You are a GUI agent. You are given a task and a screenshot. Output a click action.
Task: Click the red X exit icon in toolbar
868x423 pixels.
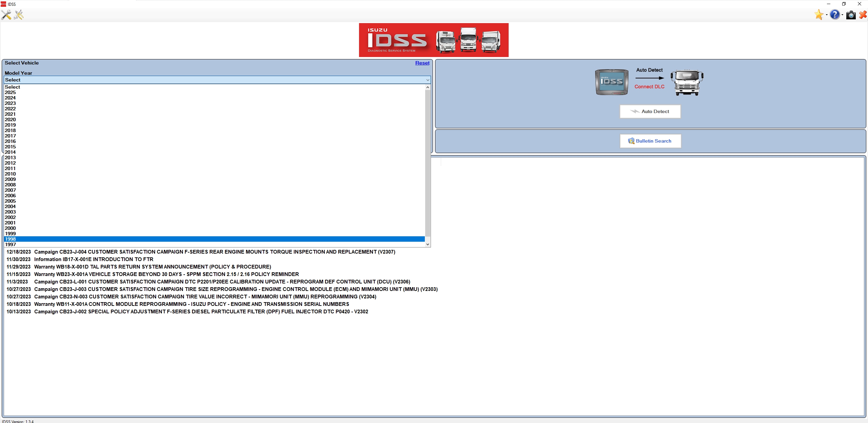863,15
